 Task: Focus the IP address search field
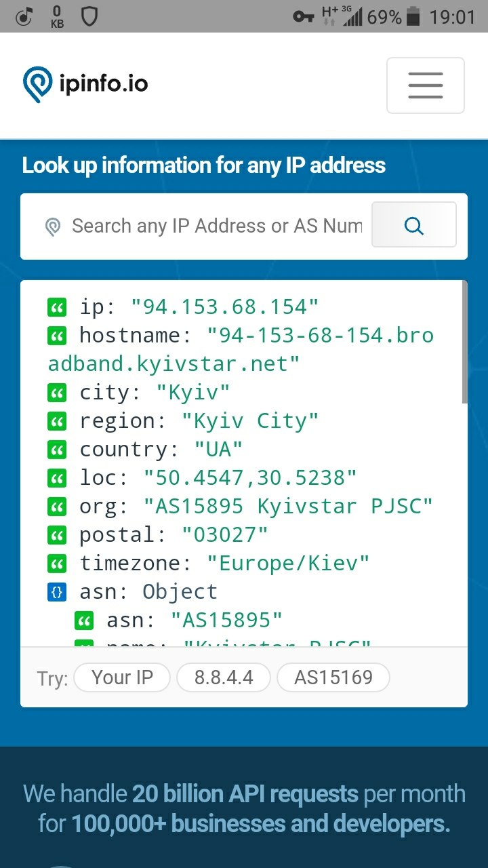tap(217, 226)
